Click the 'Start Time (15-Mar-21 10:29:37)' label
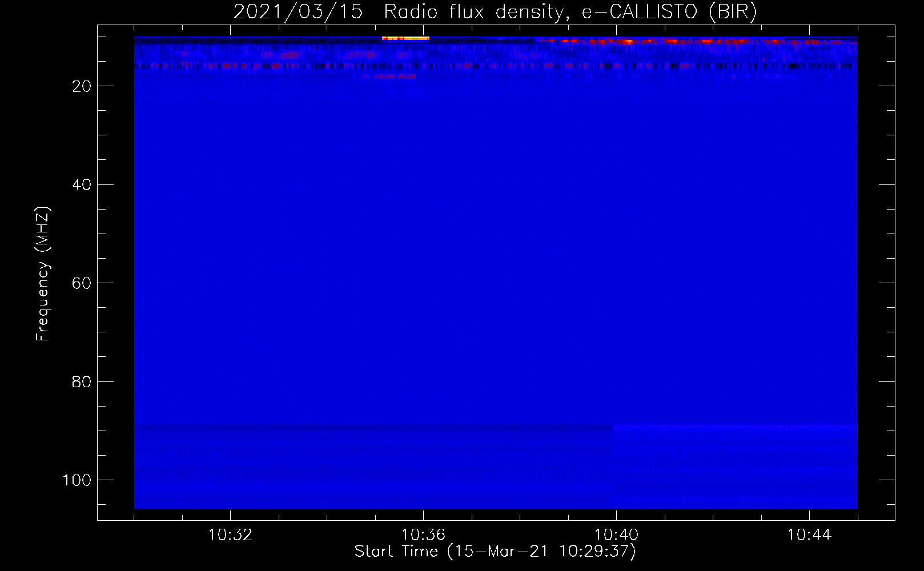 495,552
